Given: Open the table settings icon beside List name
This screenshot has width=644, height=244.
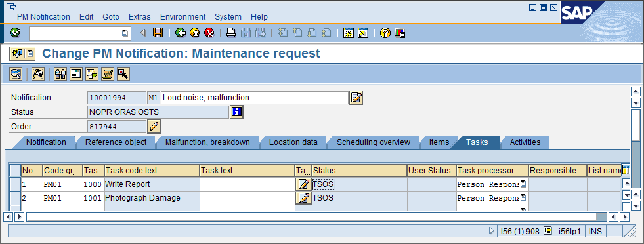Looking at the screenshot, I should (626, 170).
